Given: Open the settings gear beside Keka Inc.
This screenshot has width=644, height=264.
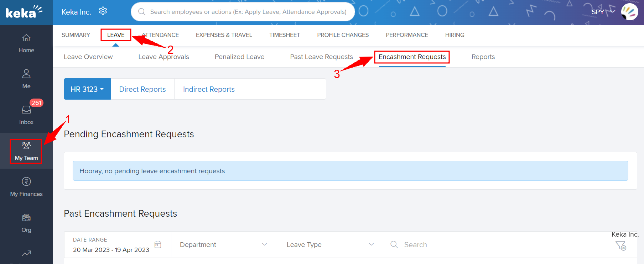Looking at the screenshot, I should (x=103, y=11).
